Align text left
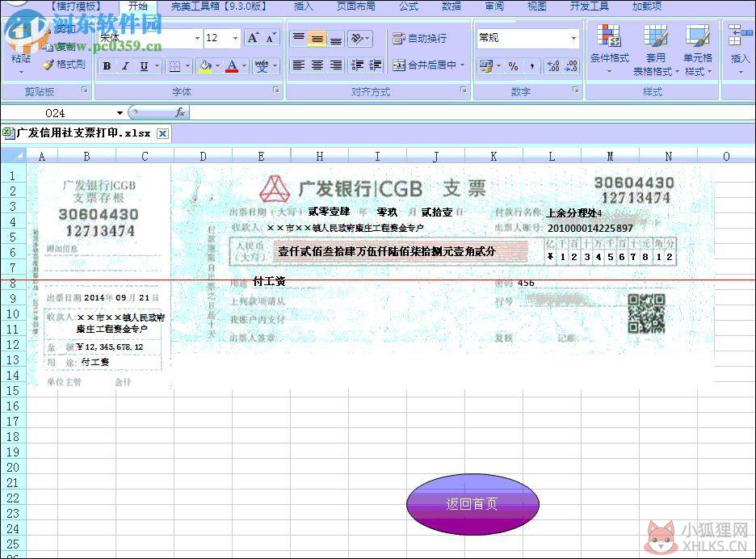 pos(299,65)
